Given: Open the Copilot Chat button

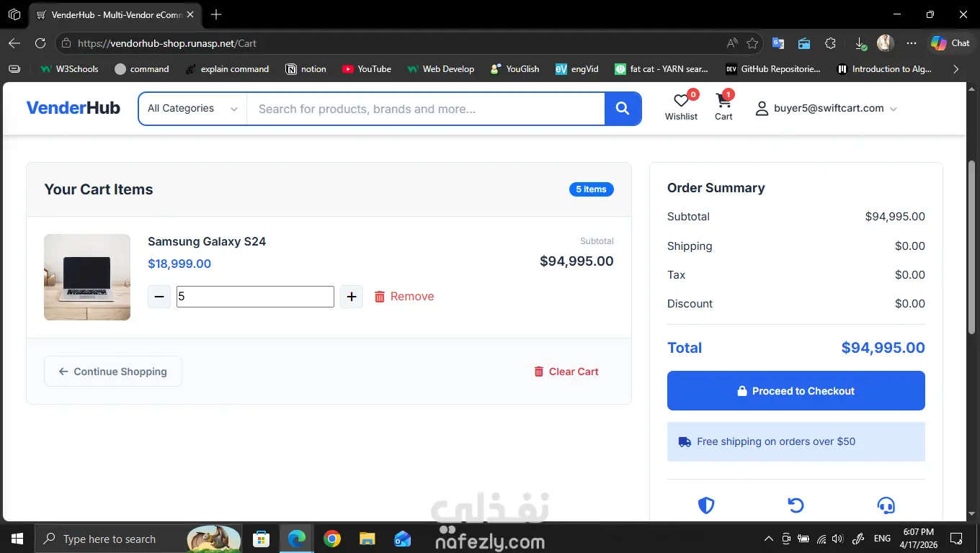Looking at the screenshot, I should [950, 43].
